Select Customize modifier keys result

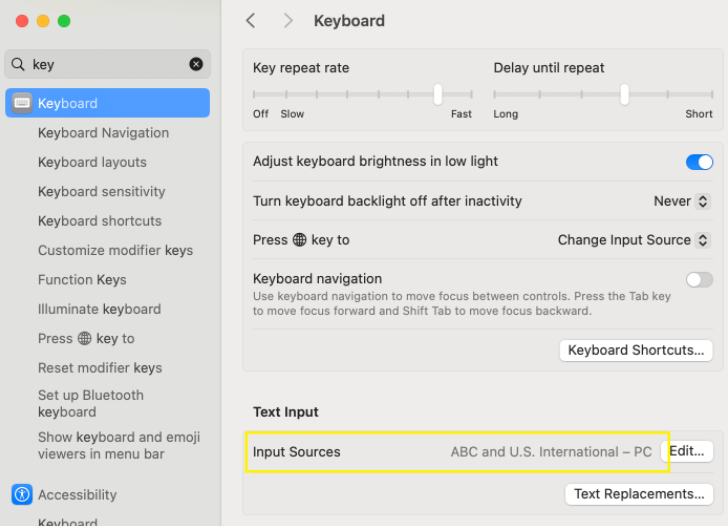coord(116,250)
